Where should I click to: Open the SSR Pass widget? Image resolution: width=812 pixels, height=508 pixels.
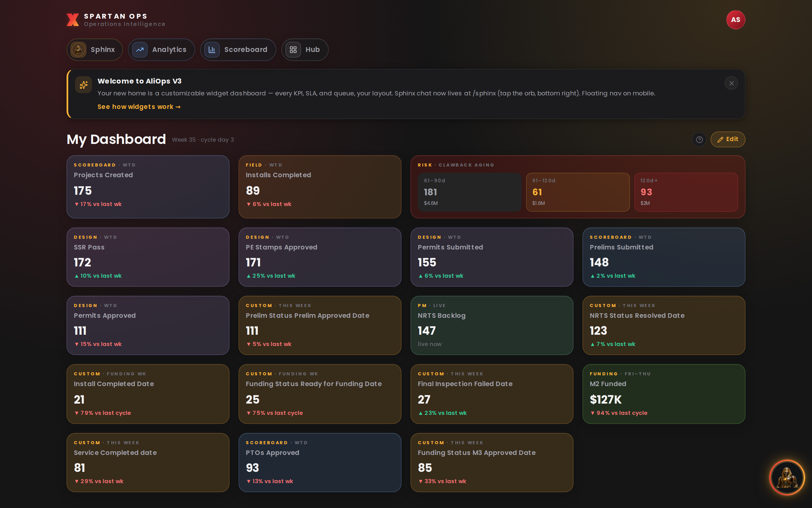coord(148,257)
